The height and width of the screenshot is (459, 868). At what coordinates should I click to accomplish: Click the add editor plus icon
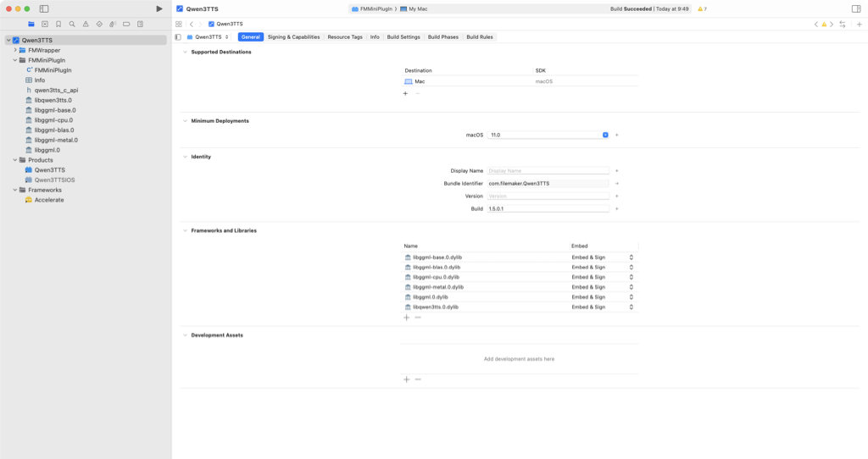pos(859,25)
